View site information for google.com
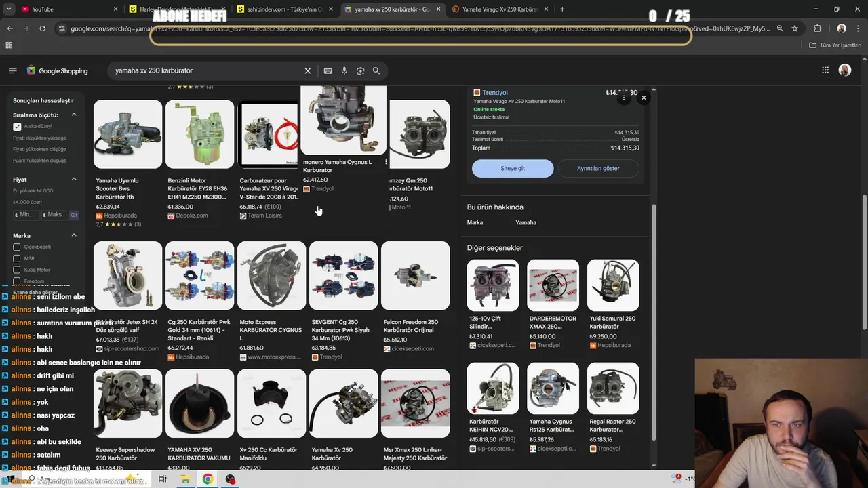868x488 pixels. (61, 28)
